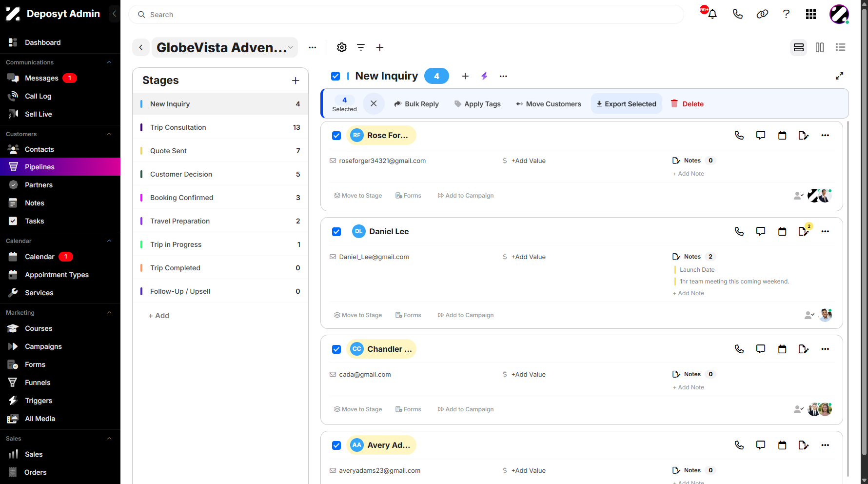Delete the selected customers
Viewport: 868px width, 484px height.
(x=687, y=104)
